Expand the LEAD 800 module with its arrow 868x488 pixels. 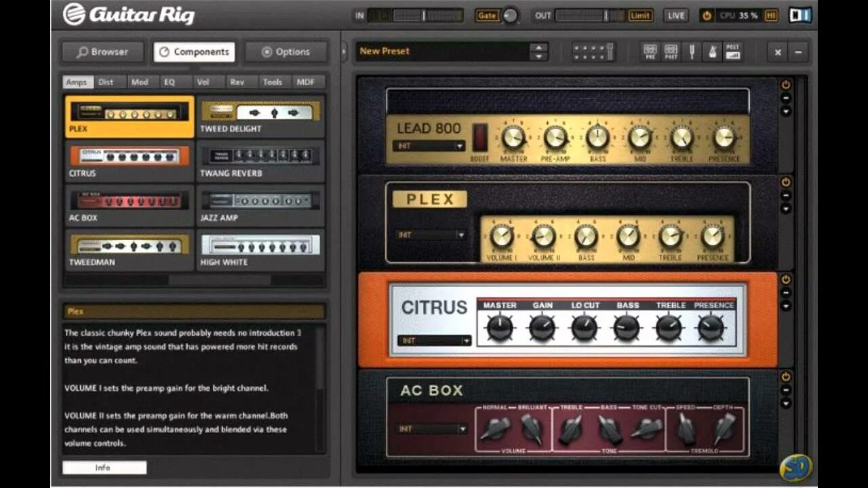pyautogui.click(x=786, y=111)
